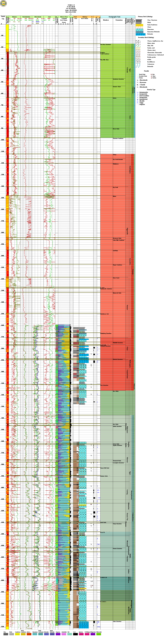Pick the Coal swatch in bottom legend
Image resolution: width=165 pixels, height=644 pixels.
[75, 634]
